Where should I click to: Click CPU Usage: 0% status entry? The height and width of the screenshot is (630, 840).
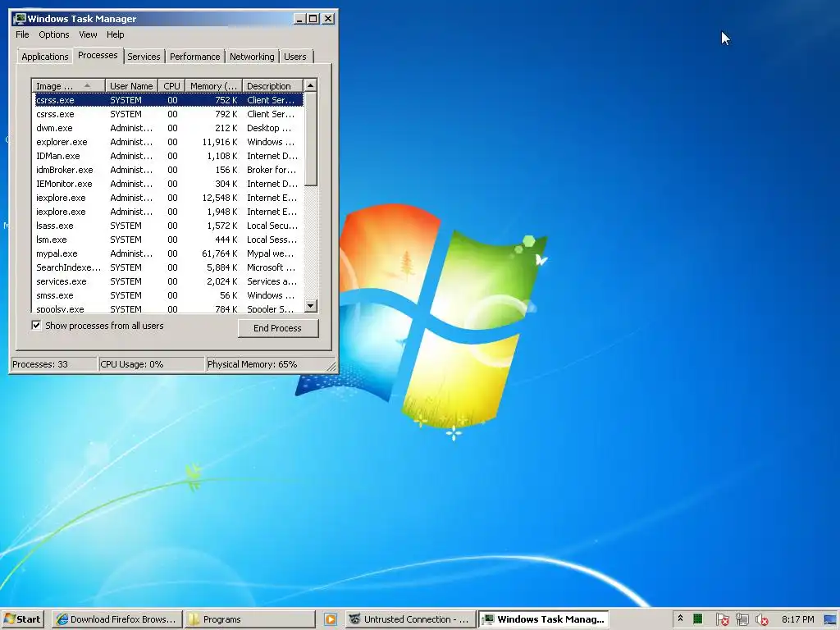(152, 364)
